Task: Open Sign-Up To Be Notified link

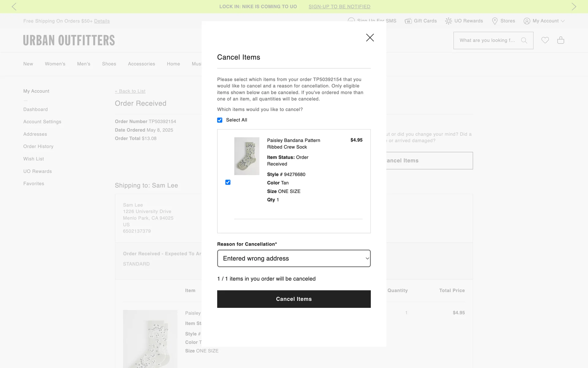Action: click(x=339, y=6)
